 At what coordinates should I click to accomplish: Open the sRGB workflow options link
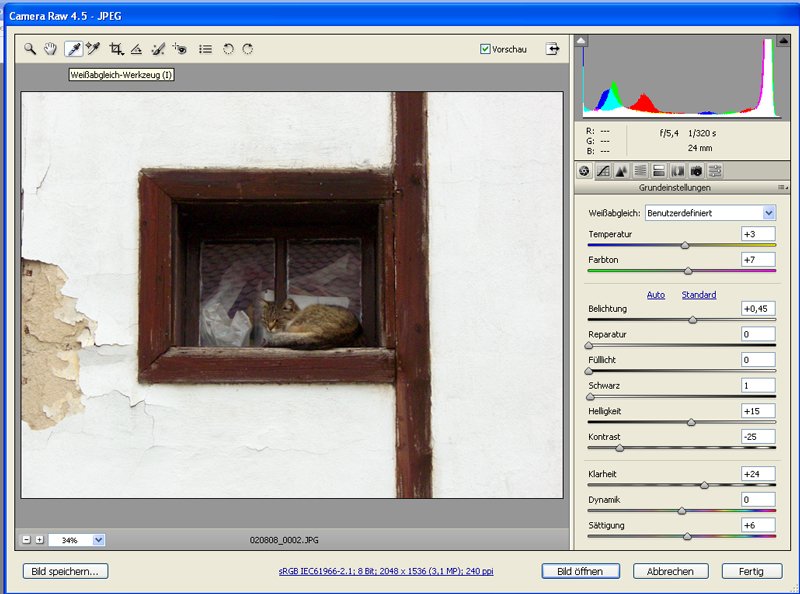[x=386, y=572]
